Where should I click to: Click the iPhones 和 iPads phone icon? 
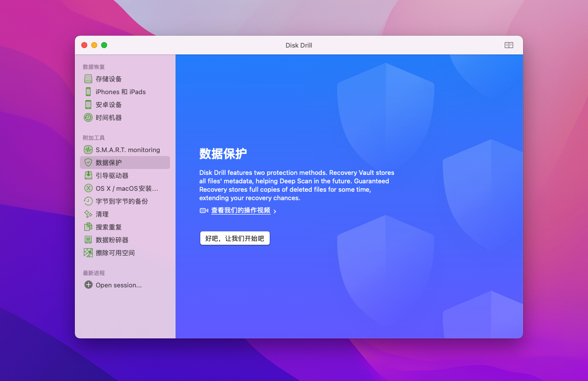click(88, 92)
